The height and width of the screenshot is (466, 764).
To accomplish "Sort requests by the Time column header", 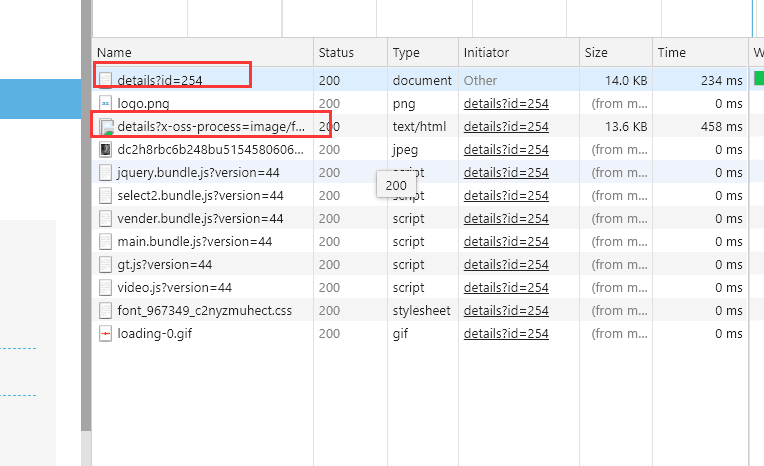I will point(700,53).
